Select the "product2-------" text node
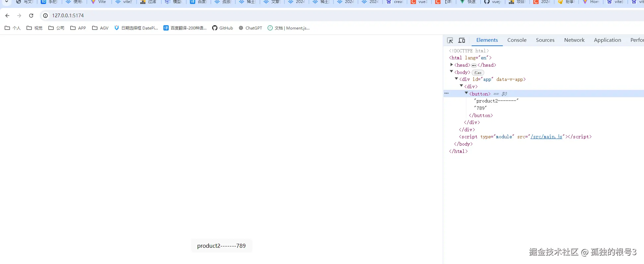Image resolution: width=644 pixels, height=264 pixels. 496,101
